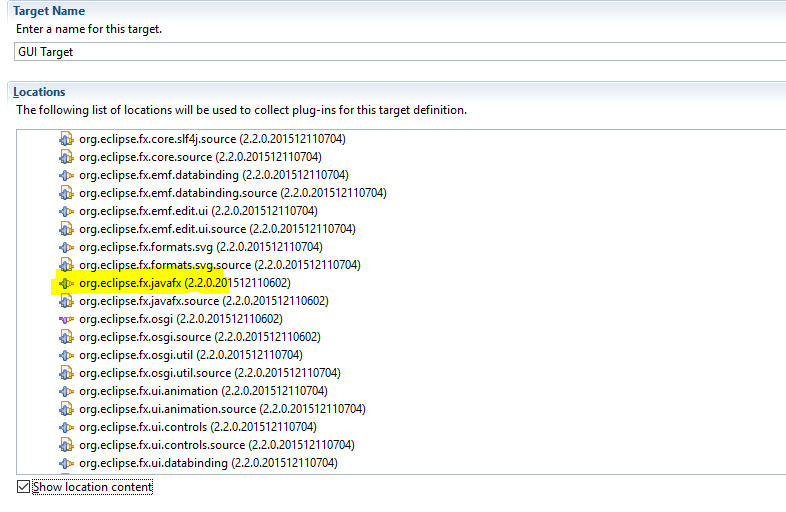The image size is (786, 512).
Task: Click the org.eclipse.fx.ui.controls plug-in icon
Action: 66,427
